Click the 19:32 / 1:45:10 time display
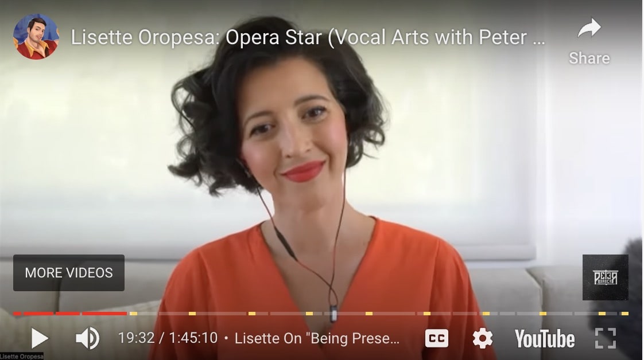 click(x=168, y=338)
